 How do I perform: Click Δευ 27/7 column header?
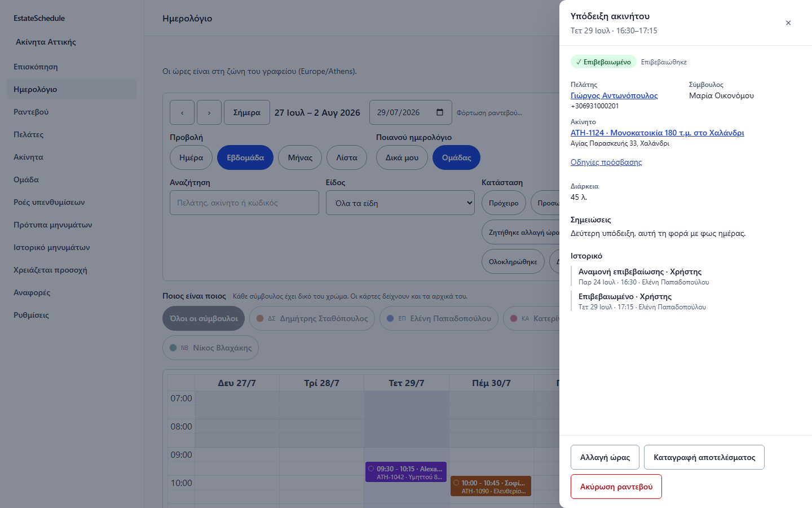click(237, 383)
